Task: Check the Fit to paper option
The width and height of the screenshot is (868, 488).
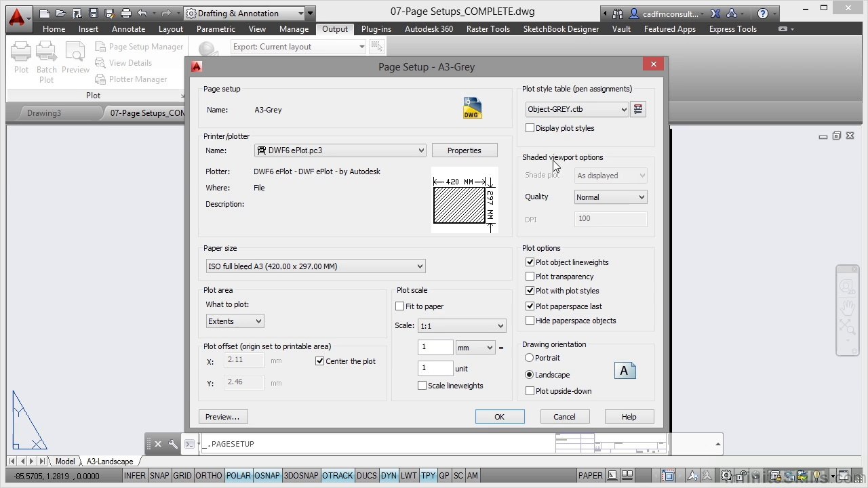Action: tap(400, 306)
